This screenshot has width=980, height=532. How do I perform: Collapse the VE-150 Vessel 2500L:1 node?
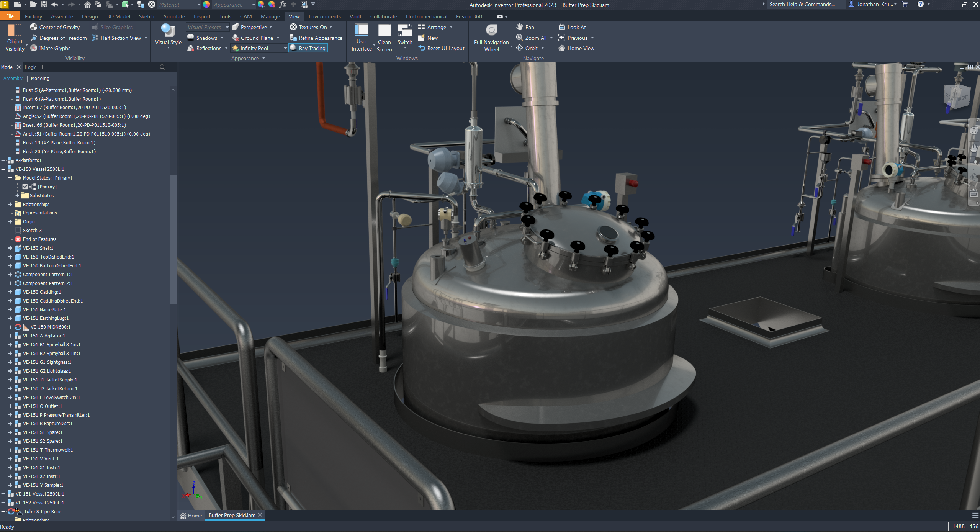tap(3, 169)
